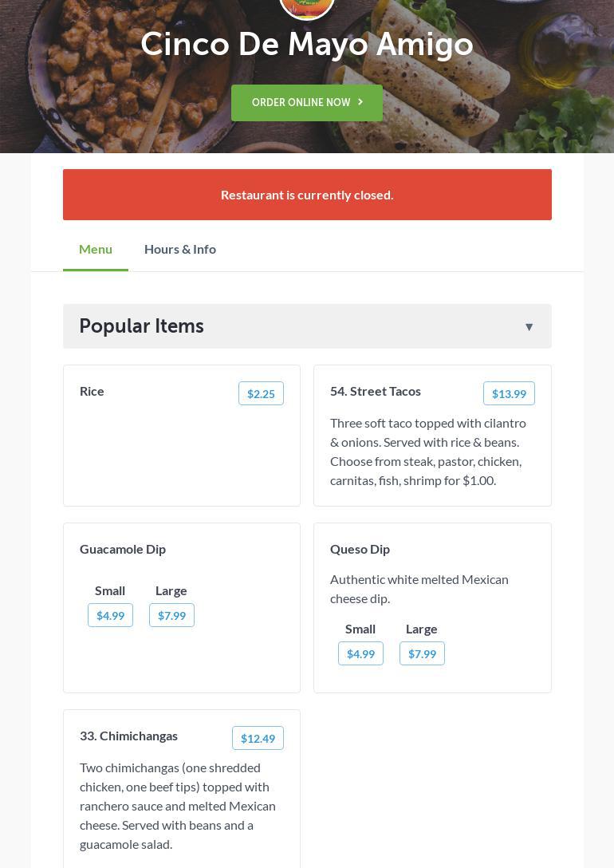Add Chimichangas for $12.49
This screenshot has height=868, width=614.
258,738
